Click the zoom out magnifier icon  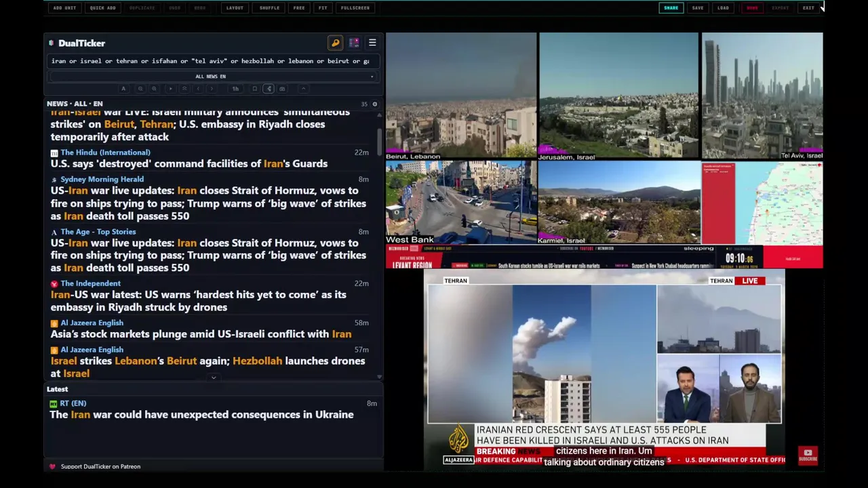[x=140, y=89]
